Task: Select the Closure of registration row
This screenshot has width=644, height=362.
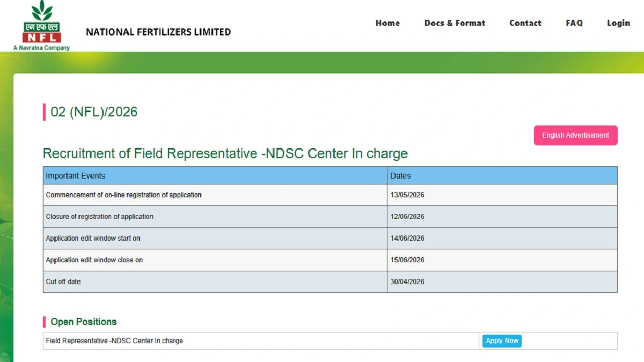Action: click(x=330, y=217)
